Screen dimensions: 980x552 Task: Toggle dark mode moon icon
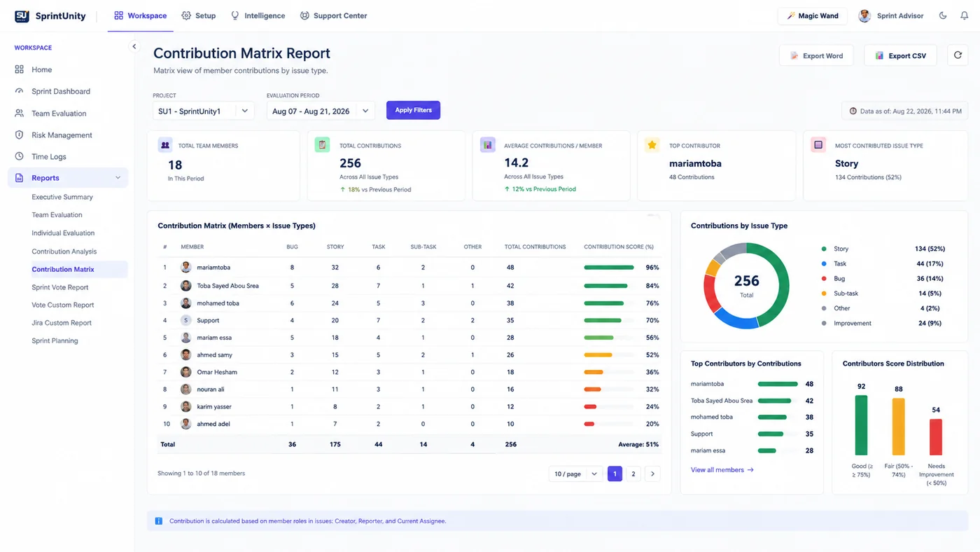tap(943, 15)
